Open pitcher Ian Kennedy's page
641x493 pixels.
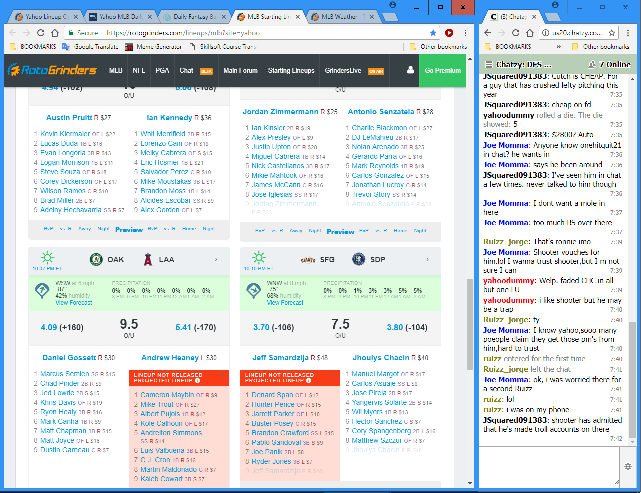pyautogui.click(x=169, y=117)
